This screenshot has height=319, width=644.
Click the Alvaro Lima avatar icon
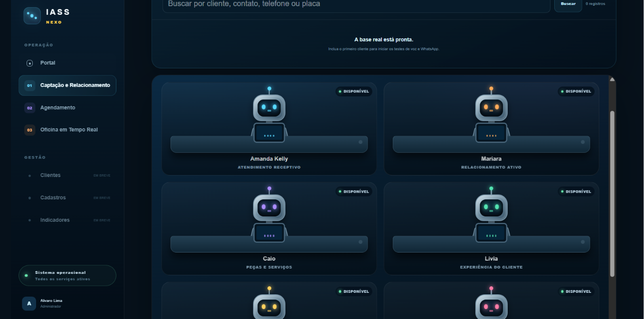pos(29,303)
